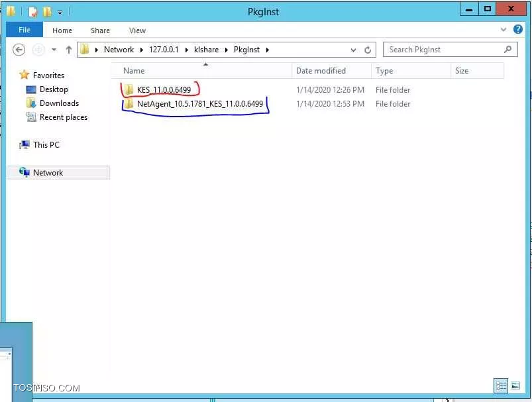Click the address bar folder icon

(x=85, y=50)
